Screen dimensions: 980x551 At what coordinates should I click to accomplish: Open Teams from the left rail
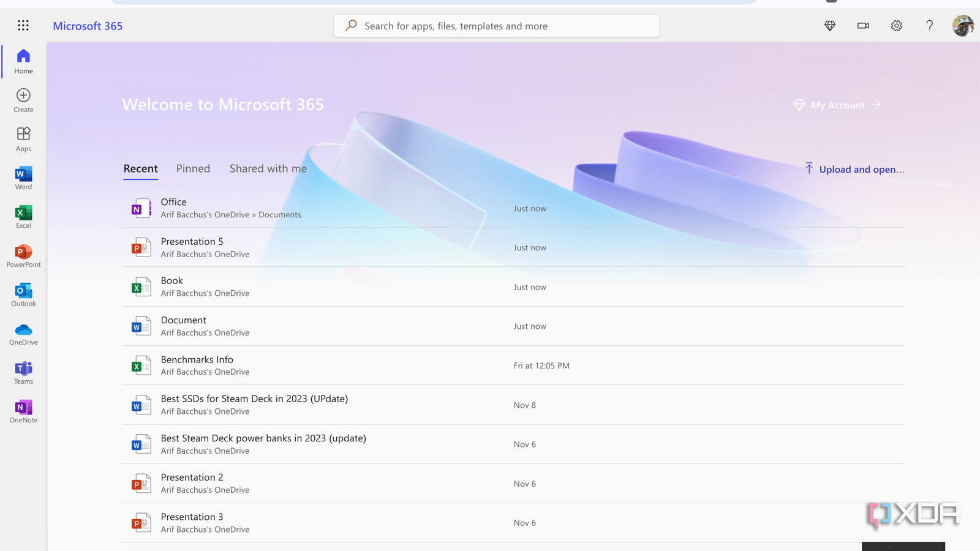point(23,372)
